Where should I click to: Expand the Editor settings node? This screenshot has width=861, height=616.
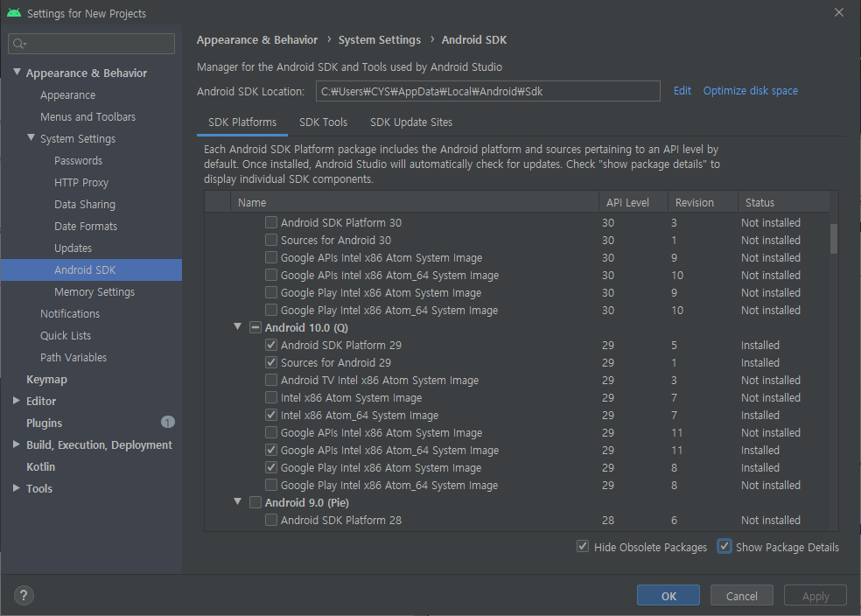pyautogui.click(x=17, y=401)
